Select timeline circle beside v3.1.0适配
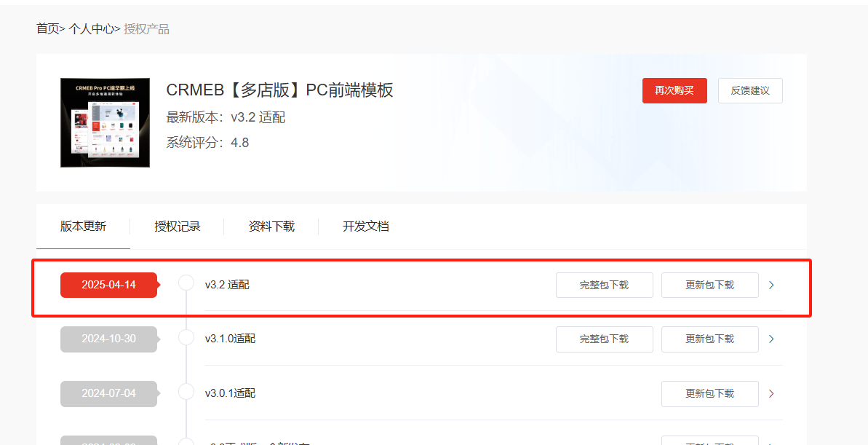 pyautogui.click(x=186, y=337)
